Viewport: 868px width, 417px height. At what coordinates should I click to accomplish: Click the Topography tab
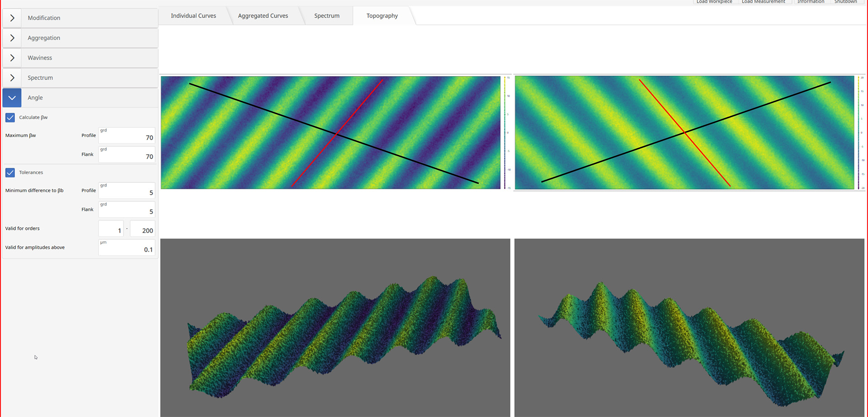click(382, 16)
